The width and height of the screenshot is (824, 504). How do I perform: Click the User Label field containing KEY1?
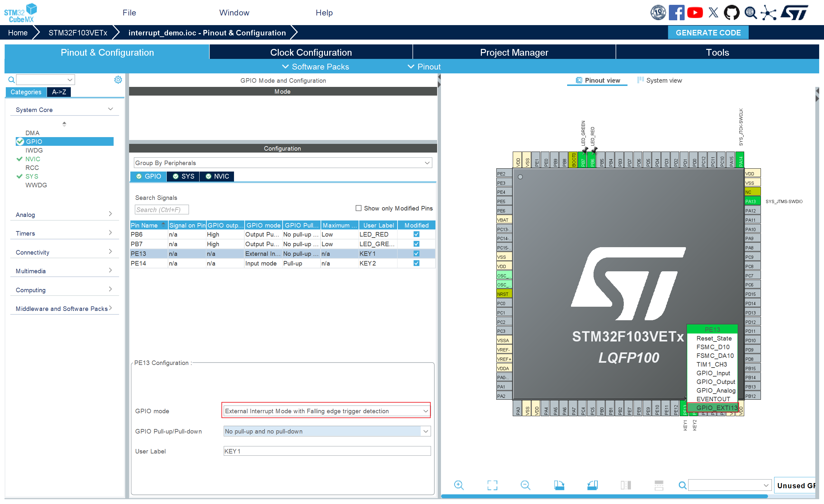point(326,451)
